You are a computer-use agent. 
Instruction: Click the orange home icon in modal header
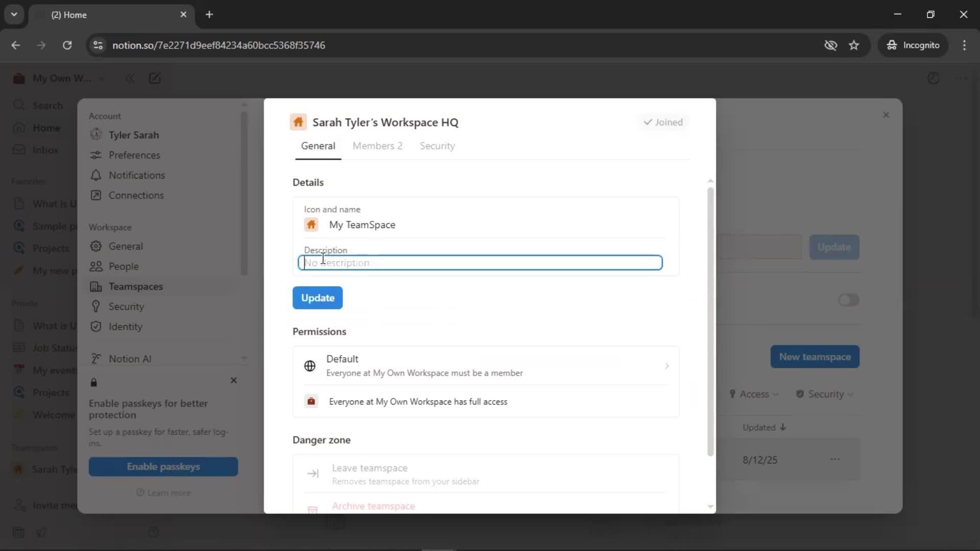[x=298, y=122]
